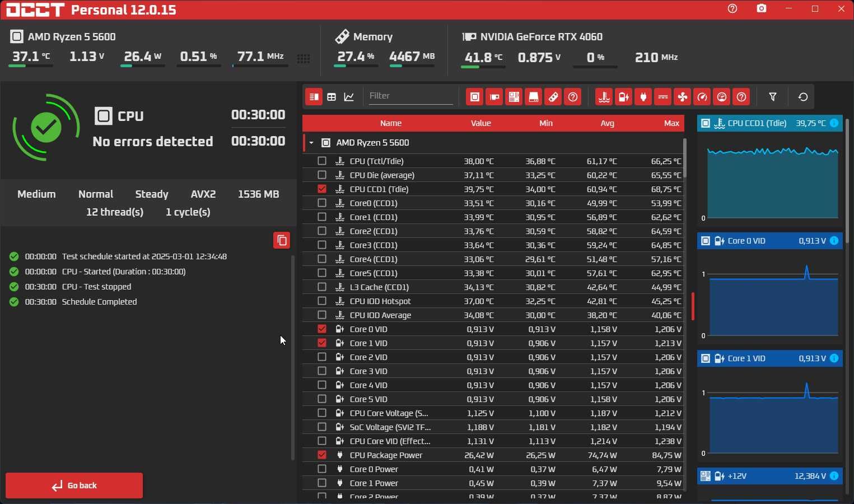Click the CPU Package Power max value 84,75 W

(x=666, y=455)
